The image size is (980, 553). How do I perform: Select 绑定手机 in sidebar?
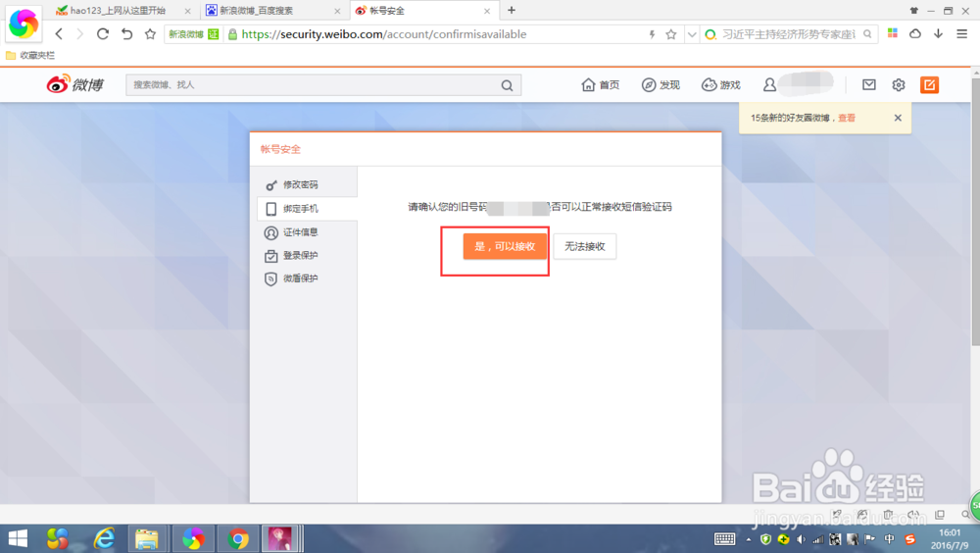307,208
